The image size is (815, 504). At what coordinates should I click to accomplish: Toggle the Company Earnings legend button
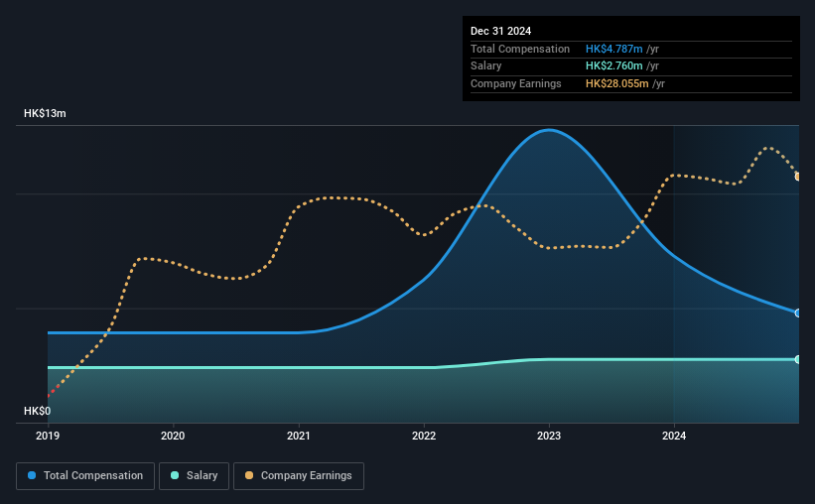299,476
